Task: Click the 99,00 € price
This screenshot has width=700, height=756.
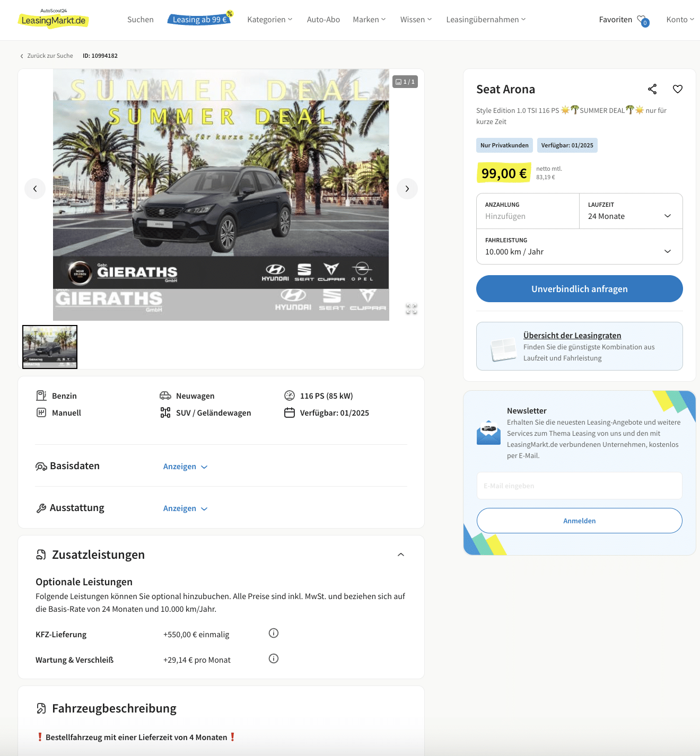Action: [x=504, y=173]
